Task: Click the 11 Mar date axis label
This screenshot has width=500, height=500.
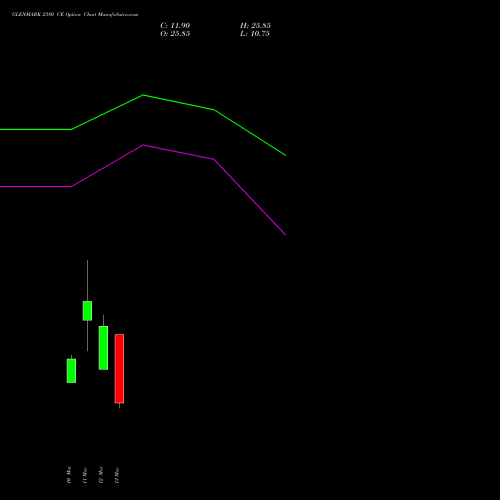Action: pos(85,475)
